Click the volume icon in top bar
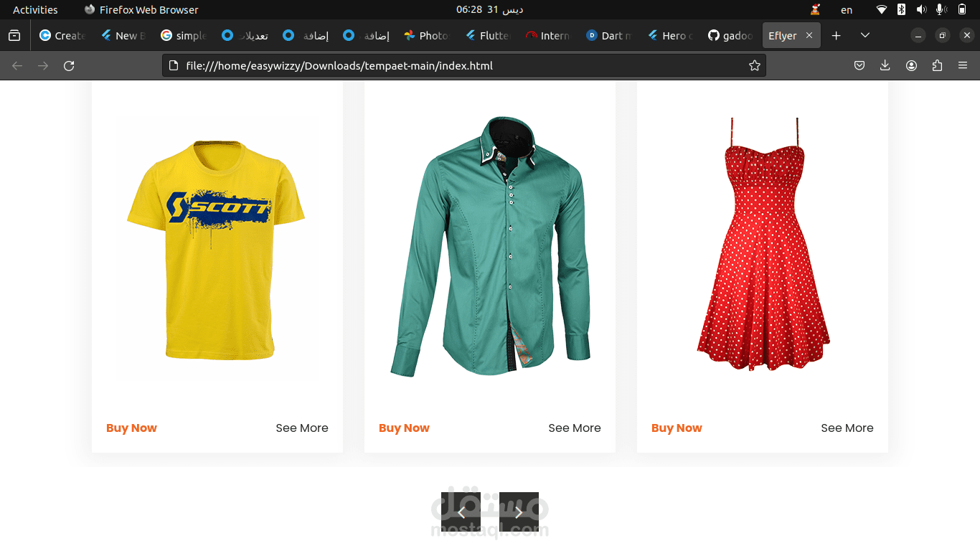Image resolution: width=980 pixels, height=551 pixels. click(921, 10)
